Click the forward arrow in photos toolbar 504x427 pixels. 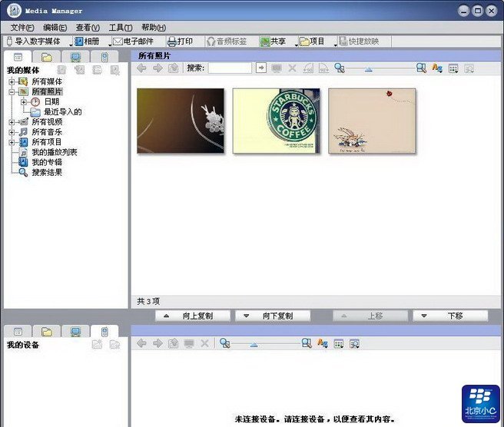click(157, 68)
